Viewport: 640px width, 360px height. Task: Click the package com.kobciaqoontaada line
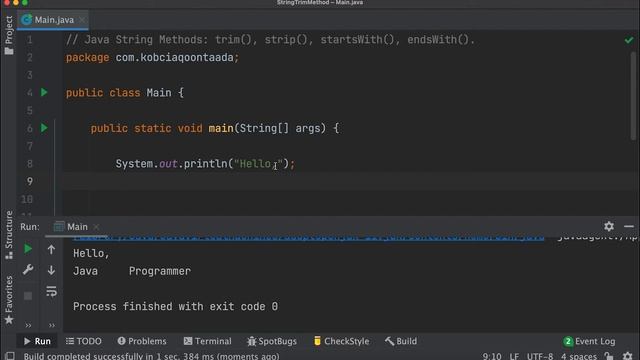pos(152,58)
